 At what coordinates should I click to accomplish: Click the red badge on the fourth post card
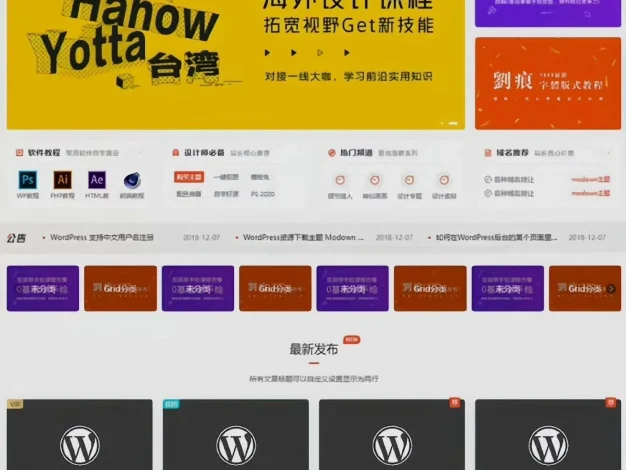click(x=610, y=403)
